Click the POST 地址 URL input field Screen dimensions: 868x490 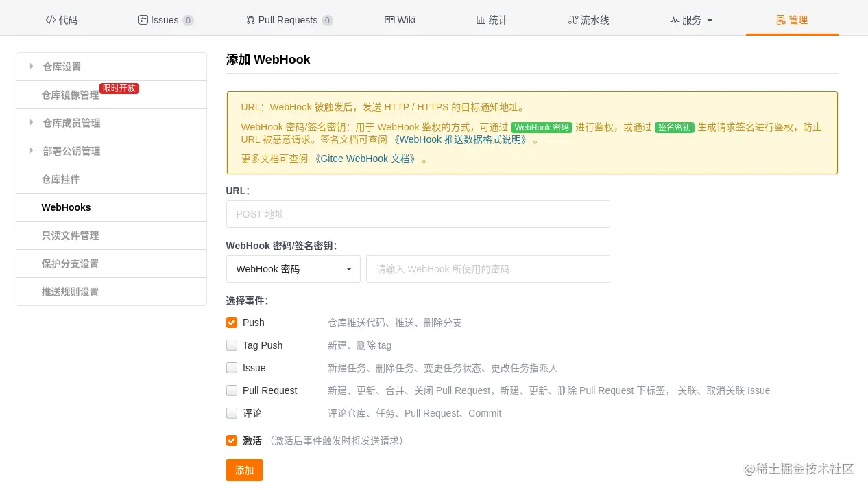(418, 214)
